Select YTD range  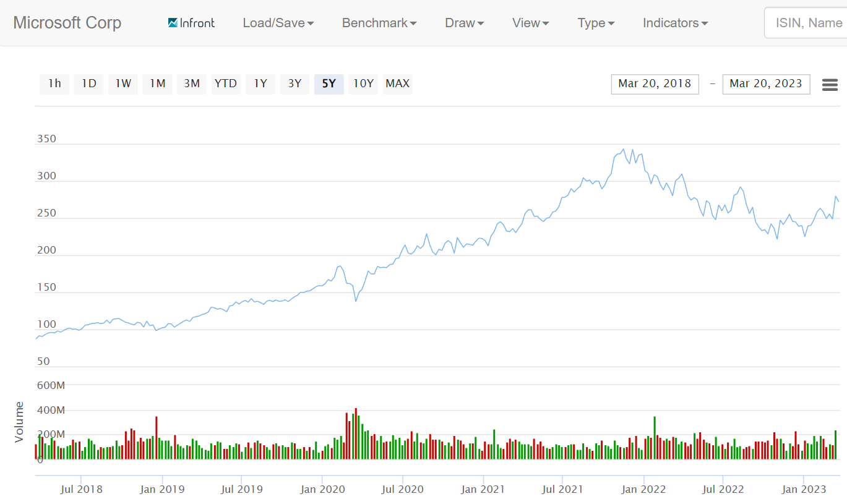pyautogui.click(x=226, y=83)
